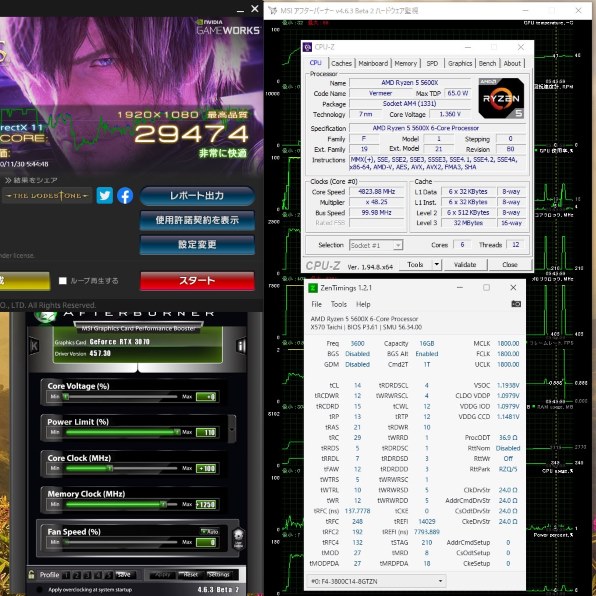Select Afterburner profile slot 2
Screen dimensions: 596x596
tap(76, 575)
